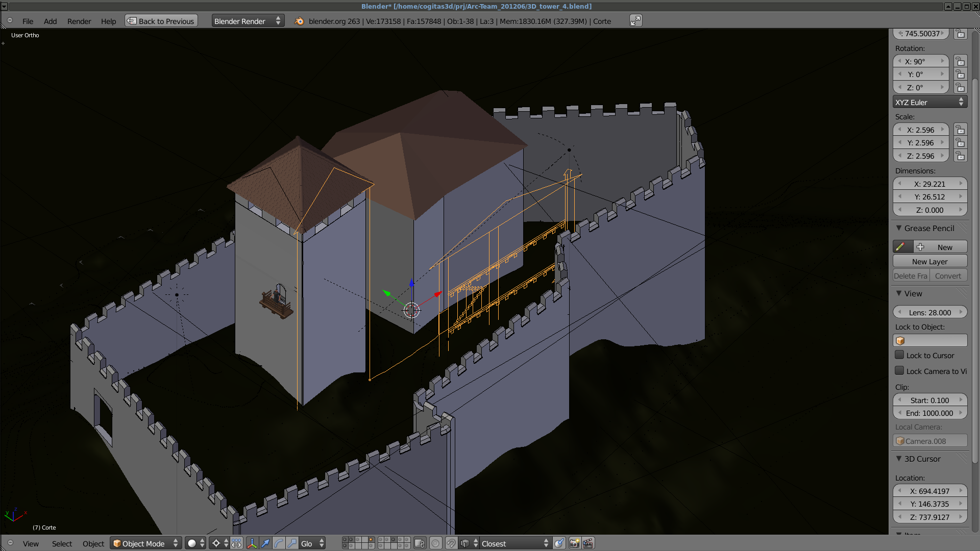980x551 pixels.
Task: Click the grease pencil draw icon
Action: click(900, 247)
